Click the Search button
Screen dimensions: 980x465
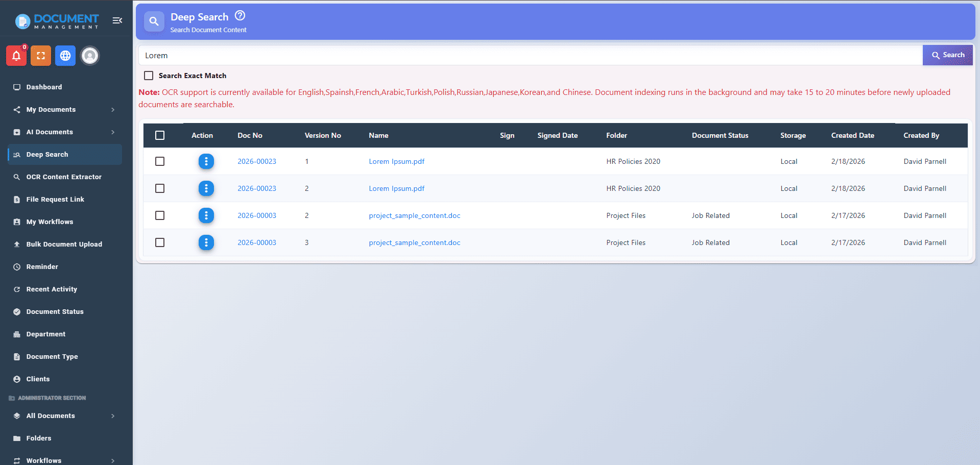948,55
